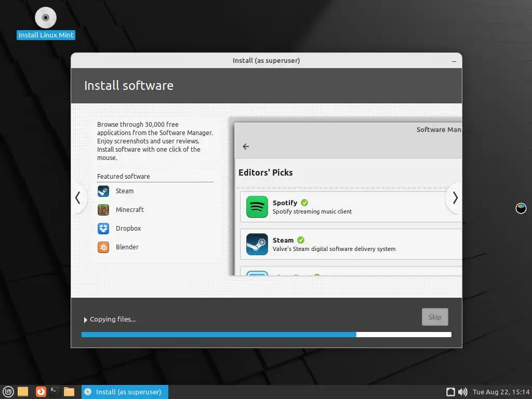This screenshot has width=532, height=399.
Task: Open the Files manager from the taskbar
Action: [69, 392]
